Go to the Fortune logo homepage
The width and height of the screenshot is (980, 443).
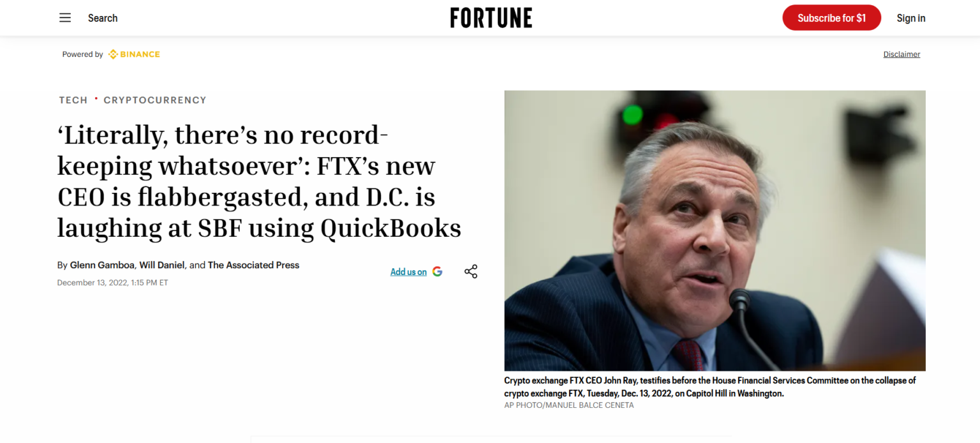pyautogui.click(x=491, y=18)
